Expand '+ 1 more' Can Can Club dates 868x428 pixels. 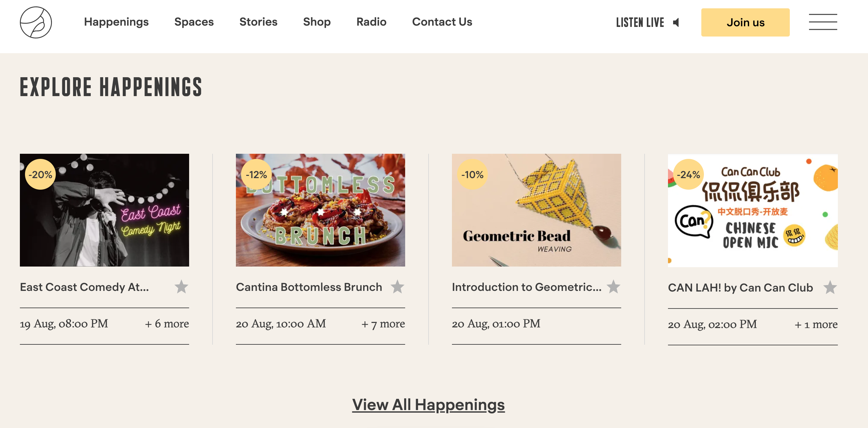(x=816, y=324)
